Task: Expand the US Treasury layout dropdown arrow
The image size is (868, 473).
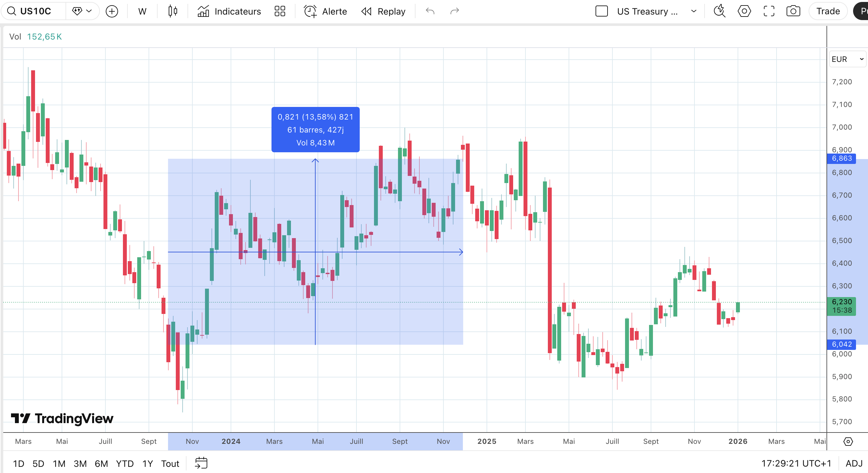Action: pos(693,11)
